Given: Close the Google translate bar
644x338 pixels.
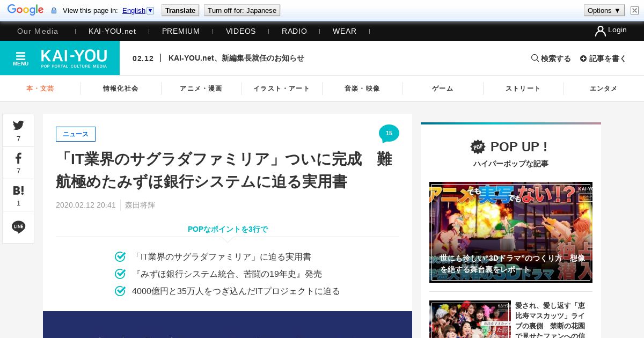Looking at the screenshot, I should tap(634, 10).
